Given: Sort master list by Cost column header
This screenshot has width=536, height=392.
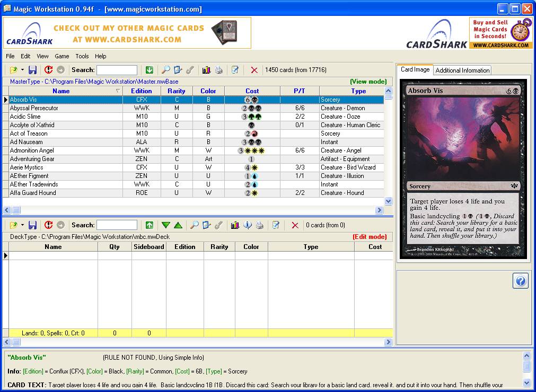Looking at the screenshot, I should (252, 91).
